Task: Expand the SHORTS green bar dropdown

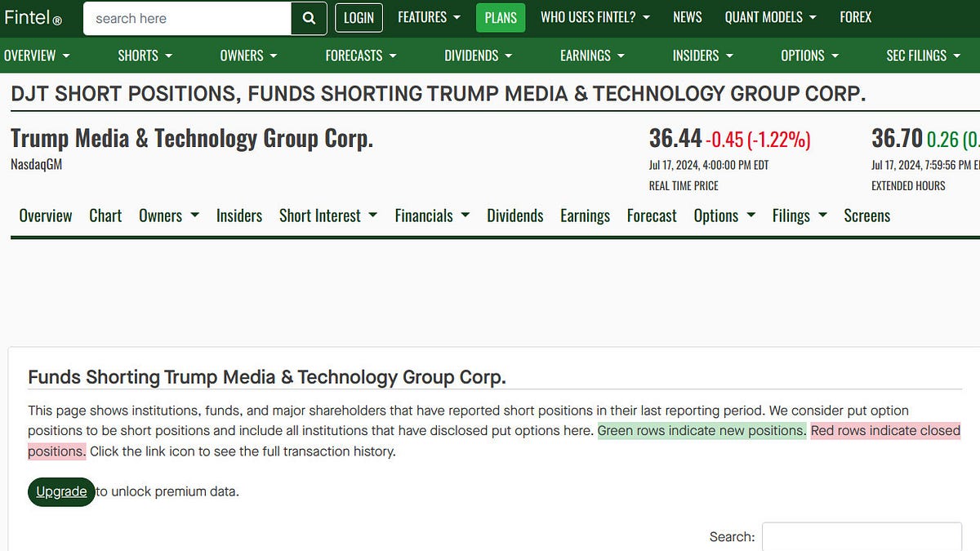Action: point(145,56)
